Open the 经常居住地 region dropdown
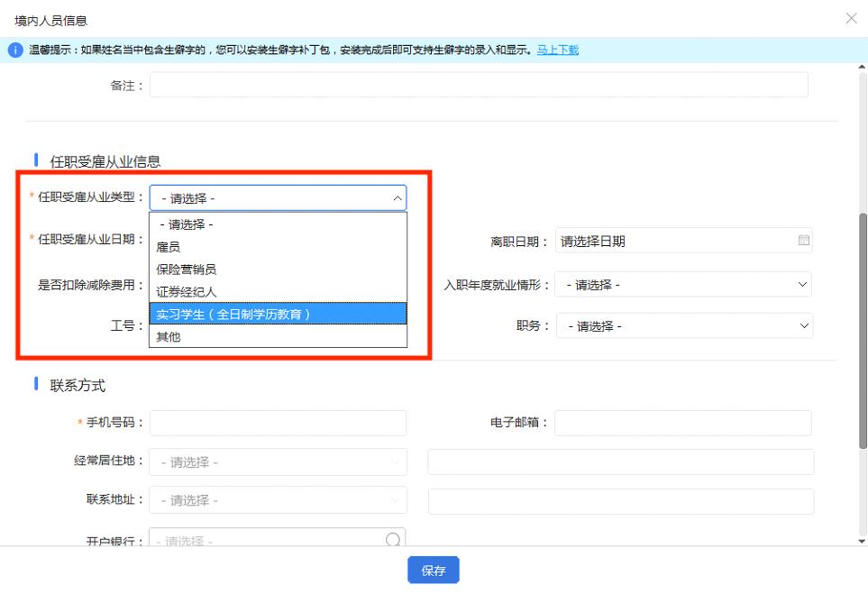868x594 pixels. (278, 461)
